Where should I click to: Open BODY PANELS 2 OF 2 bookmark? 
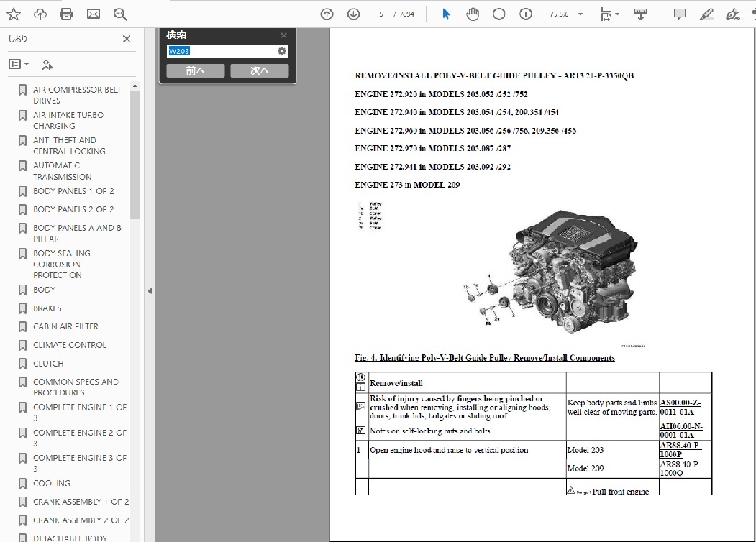click(x=73, y=210)
